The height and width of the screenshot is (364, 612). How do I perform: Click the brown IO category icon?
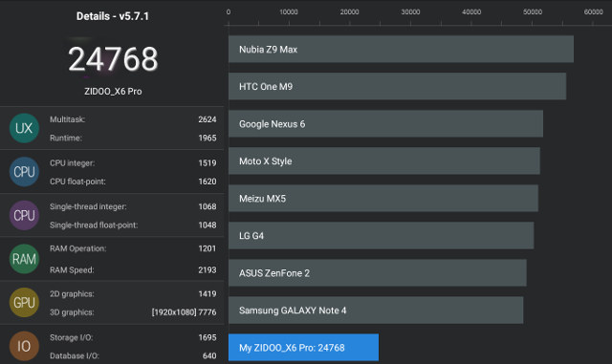[24, 346]
